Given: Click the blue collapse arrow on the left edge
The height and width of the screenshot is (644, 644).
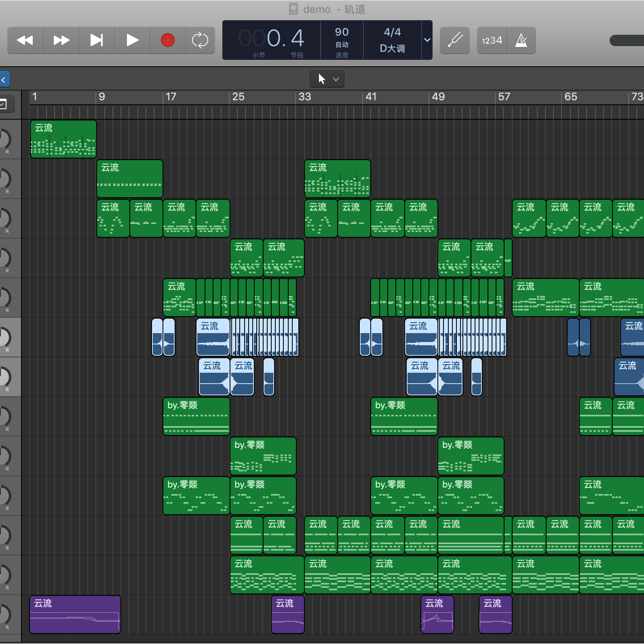Looking at the screenshot, I should 4,80.
